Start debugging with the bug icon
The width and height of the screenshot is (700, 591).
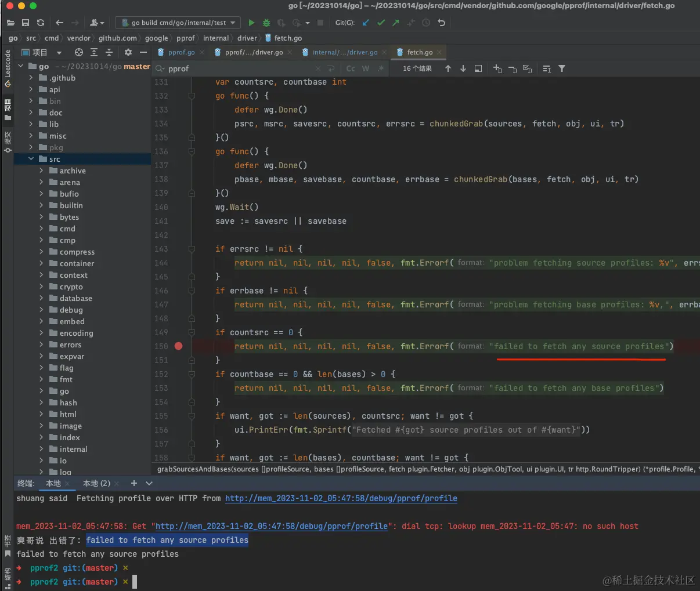266,23
